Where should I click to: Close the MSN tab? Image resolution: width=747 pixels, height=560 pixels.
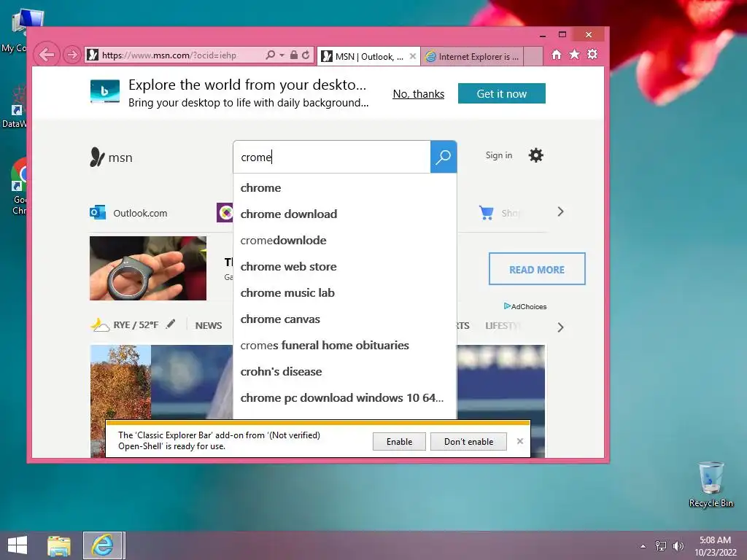tap(413, 56)
